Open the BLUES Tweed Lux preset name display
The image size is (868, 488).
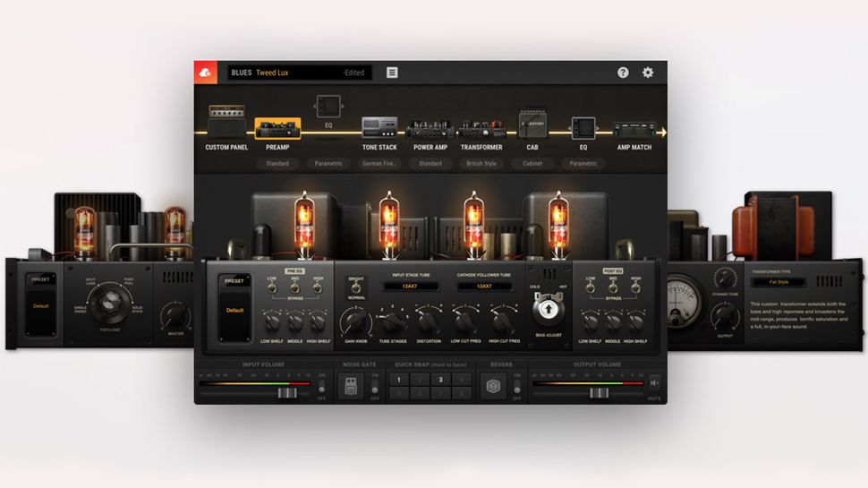(300, 73)
